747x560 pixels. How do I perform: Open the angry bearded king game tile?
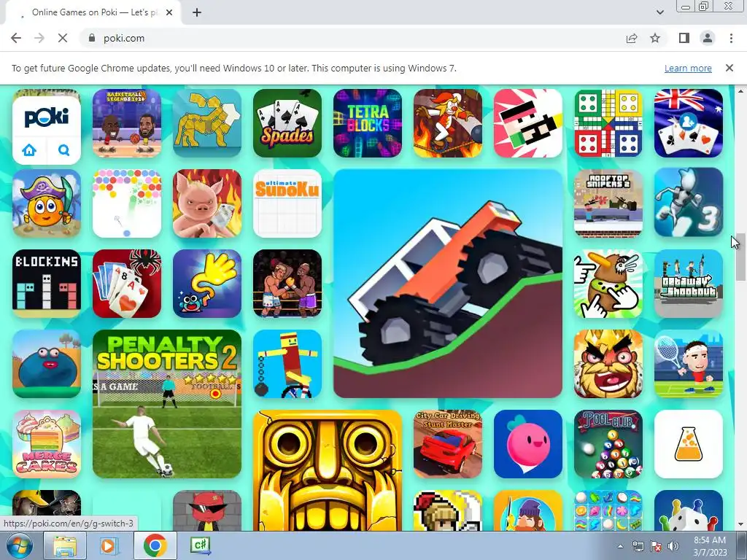click(x=608, y=364)
